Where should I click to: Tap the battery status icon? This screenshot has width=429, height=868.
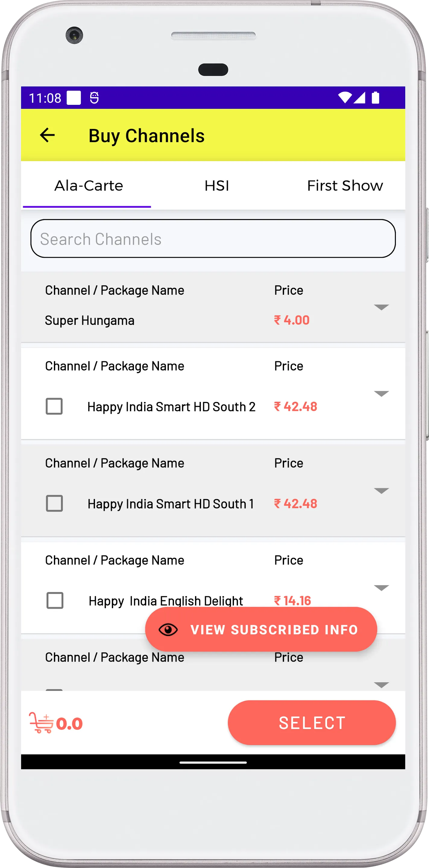[x=375, y=98]
